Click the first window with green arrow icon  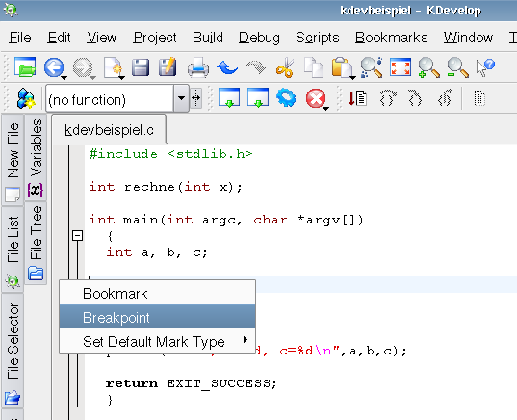click(229, 97)
